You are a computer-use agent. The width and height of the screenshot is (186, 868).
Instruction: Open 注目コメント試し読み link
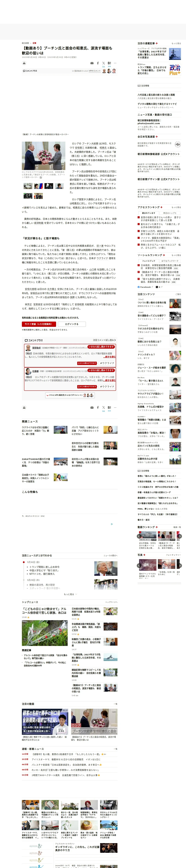pos(104,340)
